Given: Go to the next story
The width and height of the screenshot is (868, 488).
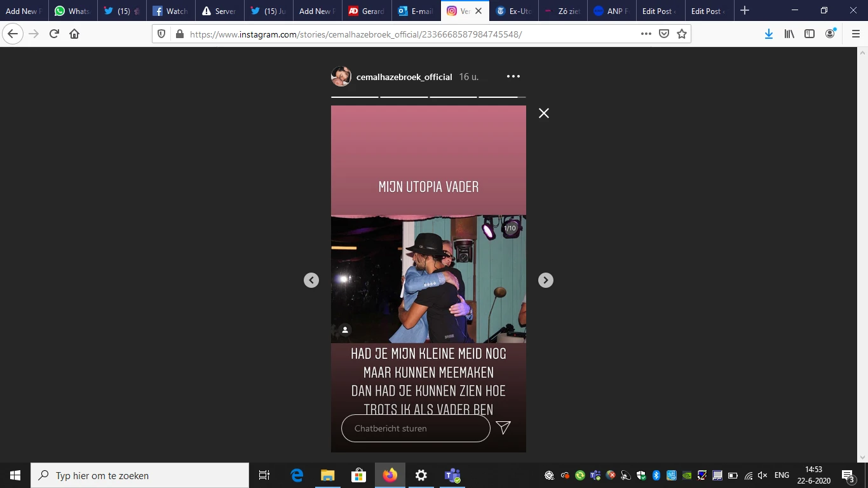Looking at the screenshot, I should [x=546, y=280].
